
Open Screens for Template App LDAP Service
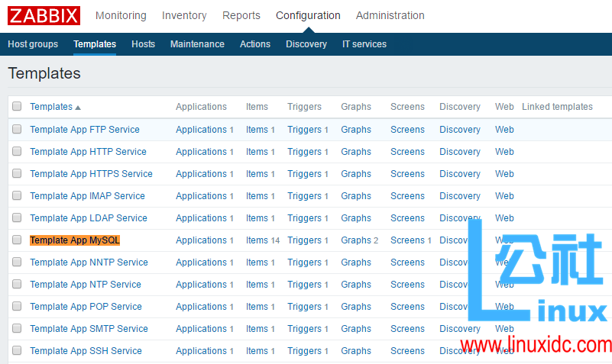point(407,218)
